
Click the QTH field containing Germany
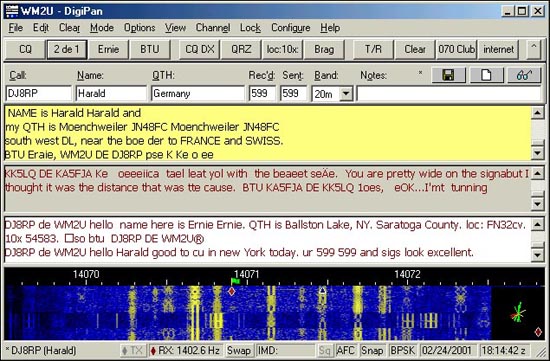click(x=198, y=94)
